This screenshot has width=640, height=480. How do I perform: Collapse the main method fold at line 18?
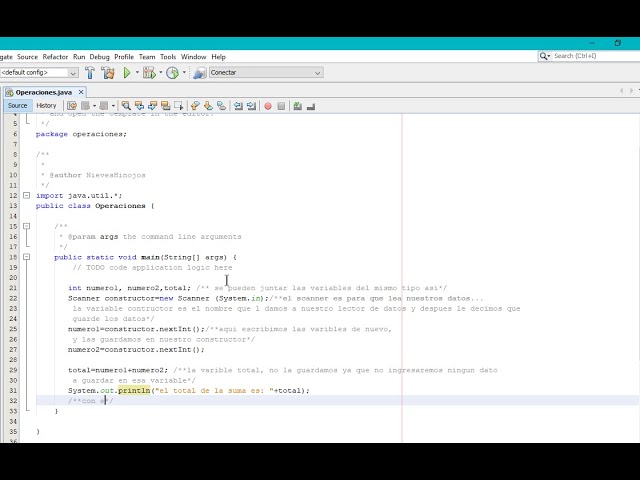pyautogui.click(x=27, y=257)
